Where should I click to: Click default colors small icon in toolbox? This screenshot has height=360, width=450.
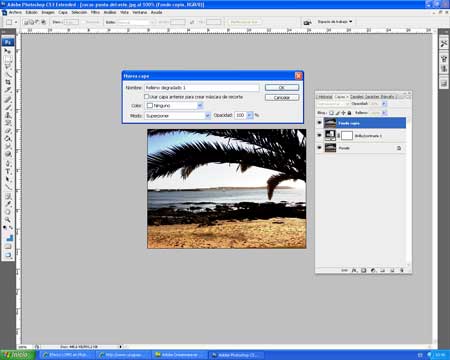coord(5,227)
